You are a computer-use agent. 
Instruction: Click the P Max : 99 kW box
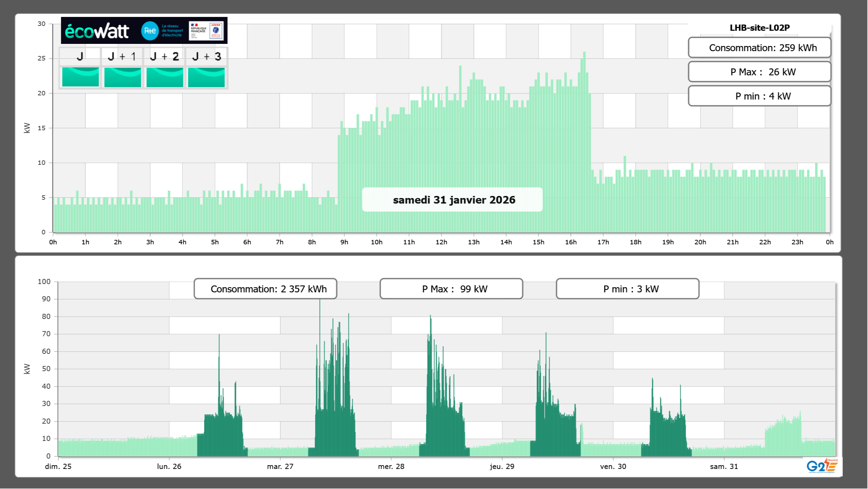click(x=451, y=289)
